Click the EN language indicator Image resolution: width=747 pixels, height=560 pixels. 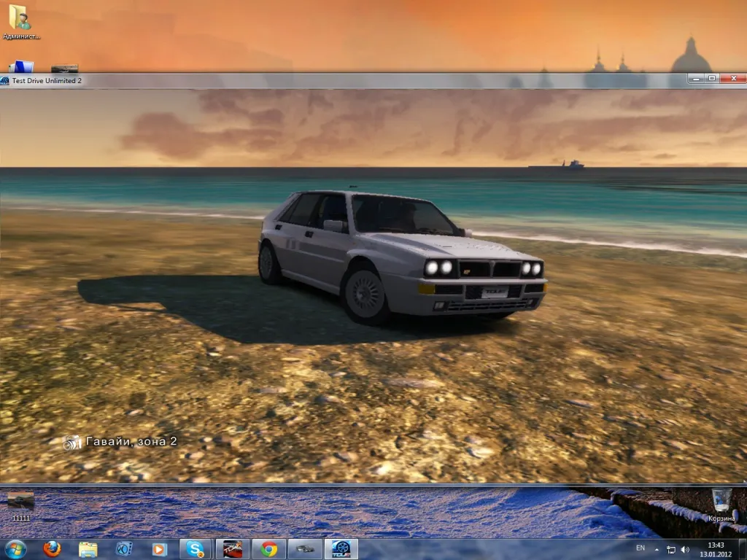pos(640,548)
